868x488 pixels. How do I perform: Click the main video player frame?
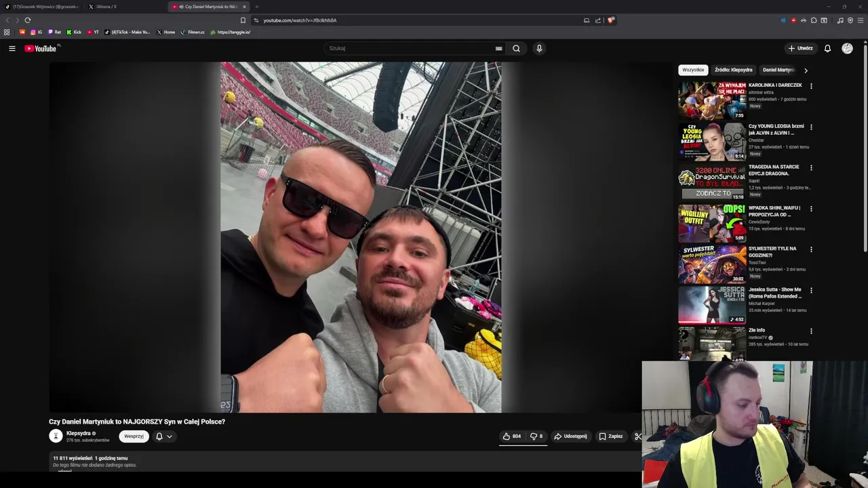tap(361, 237)
